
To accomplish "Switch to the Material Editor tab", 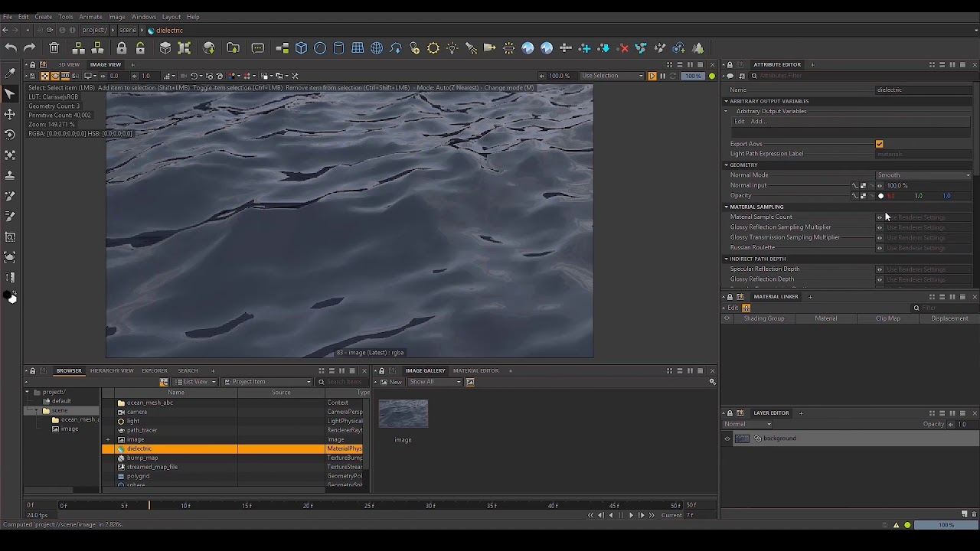I will [x=475, y=370].
